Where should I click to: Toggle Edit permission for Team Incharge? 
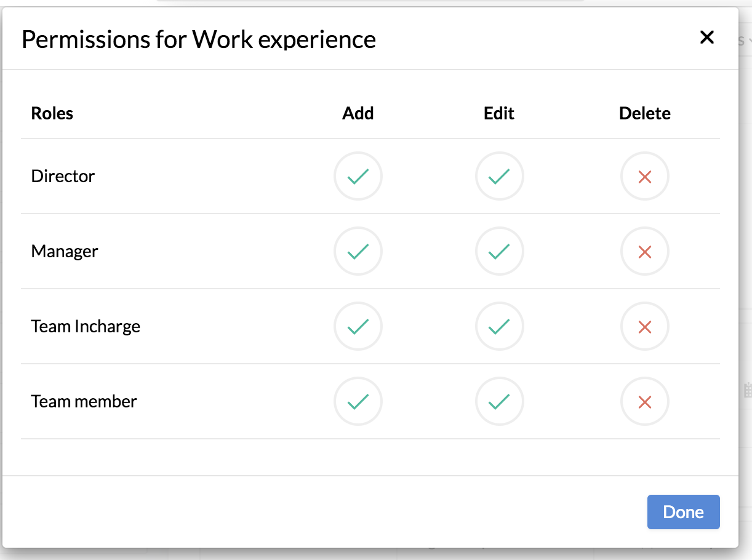coord(499,326)
